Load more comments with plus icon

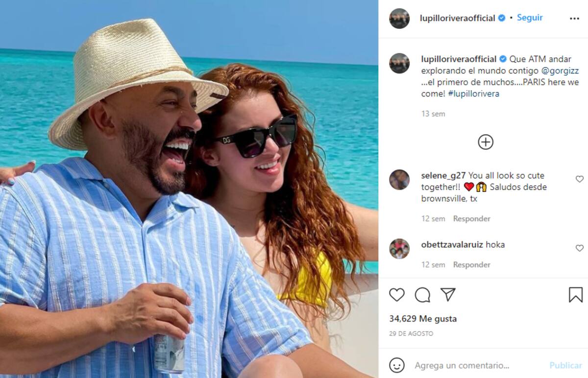(x=485, y=142)
